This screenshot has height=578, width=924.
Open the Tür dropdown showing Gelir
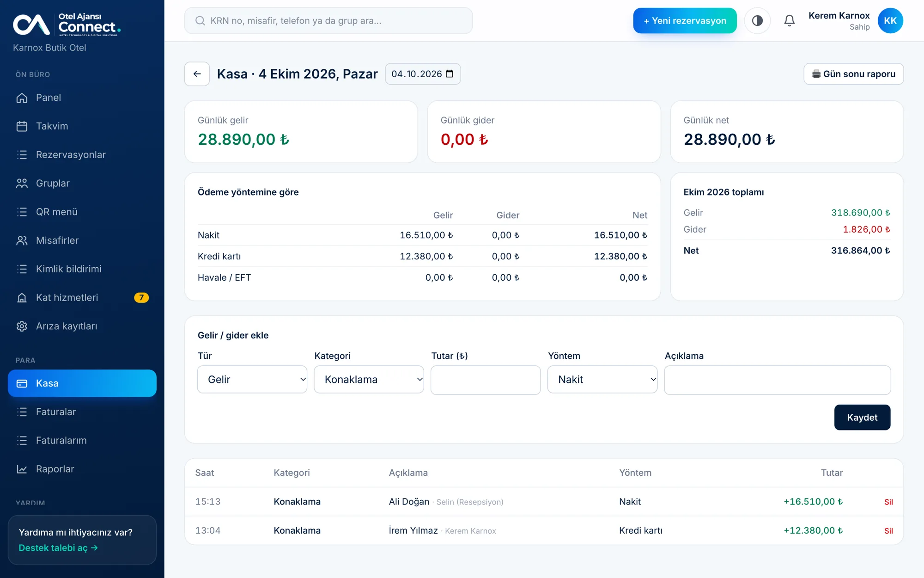(x=252, y=380)
